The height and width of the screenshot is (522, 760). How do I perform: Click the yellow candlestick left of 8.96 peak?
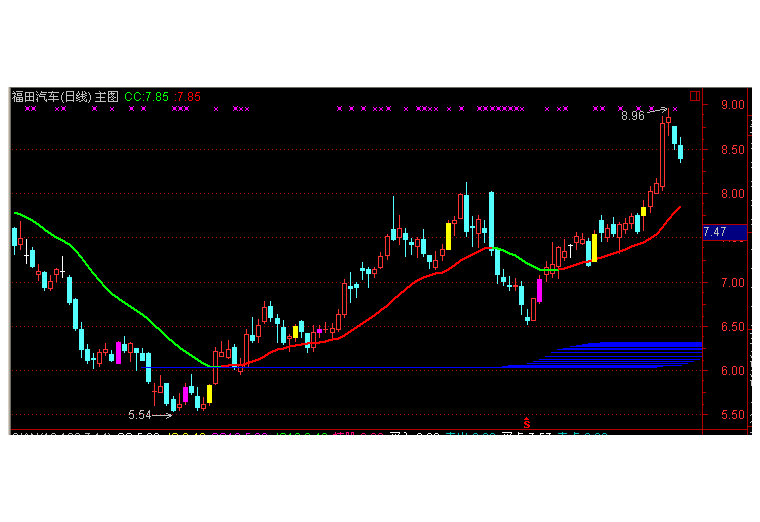point(643,212)
